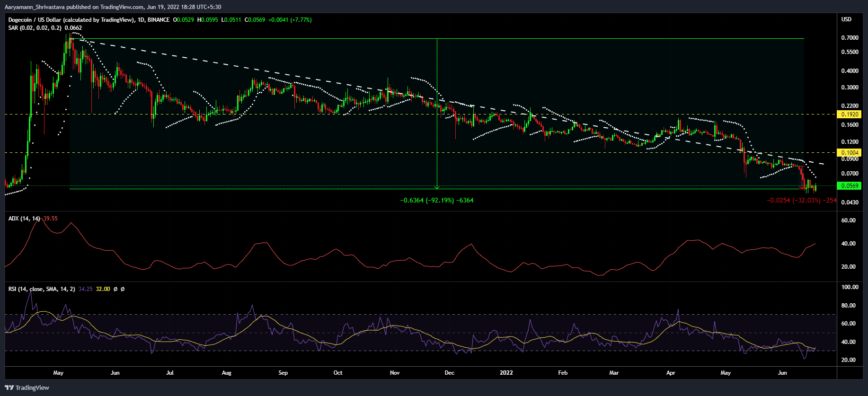
Task: Click the ADX reading 39.55
Action: point(50,219)
